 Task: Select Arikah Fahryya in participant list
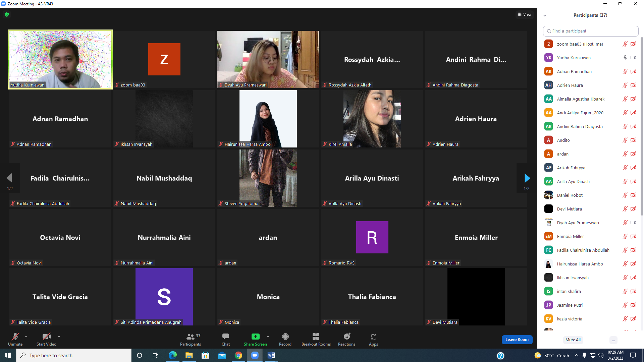pyautogui.click(x=590, y=168)
